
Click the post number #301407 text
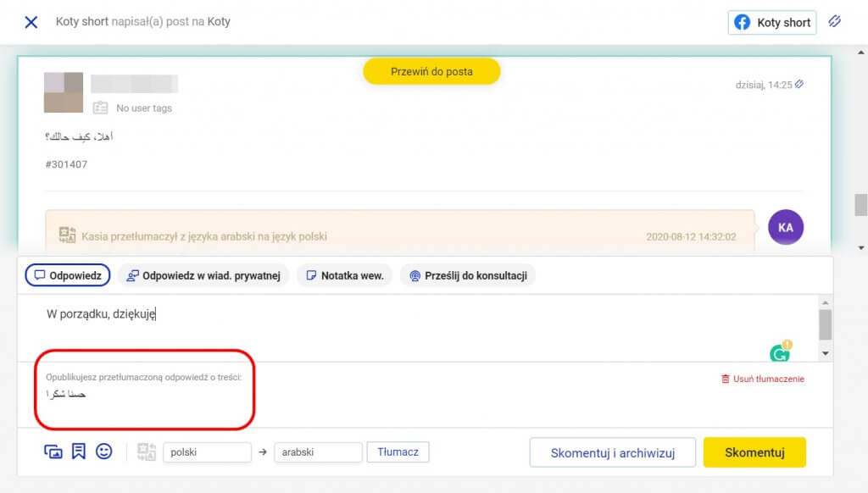tap(66, 164)
